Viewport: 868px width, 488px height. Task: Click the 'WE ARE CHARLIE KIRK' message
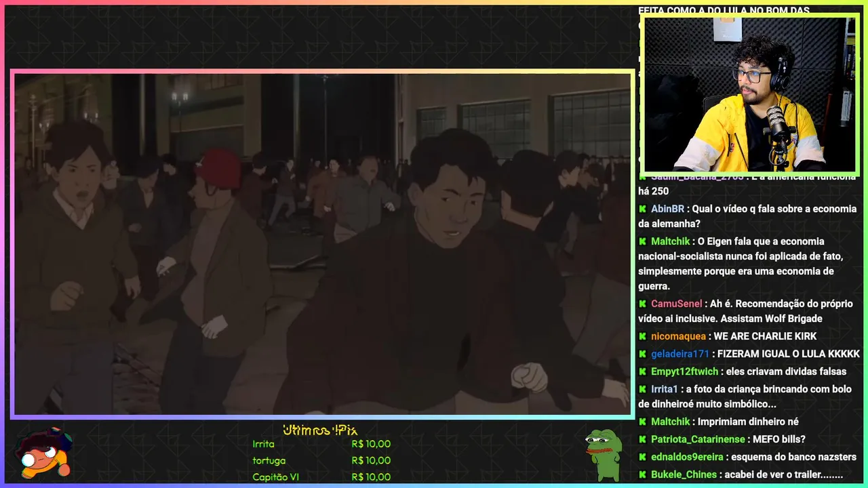765,336
